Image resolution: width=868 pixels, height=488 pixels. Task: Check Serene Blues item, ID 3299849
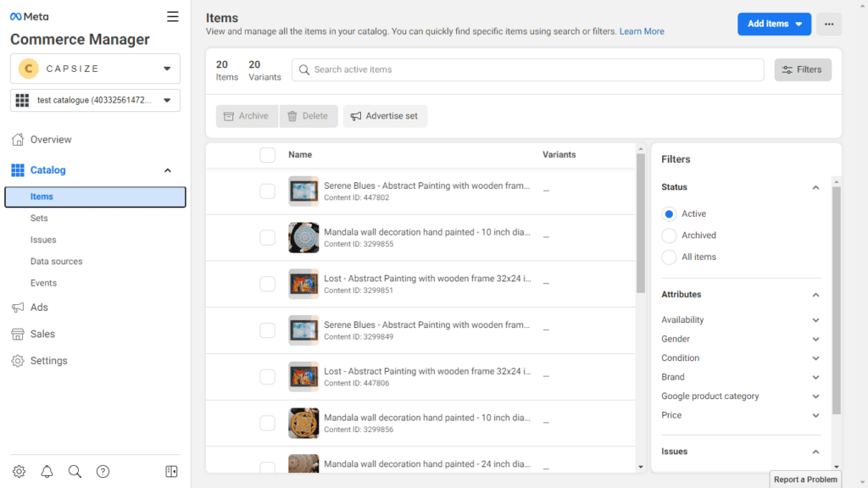tap(267, 330)
